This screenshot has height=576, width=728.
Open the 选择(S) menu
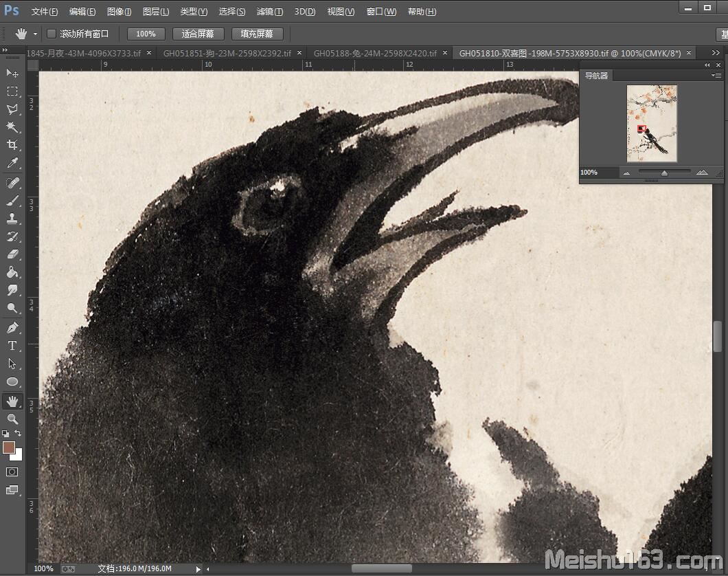[231, 12]
